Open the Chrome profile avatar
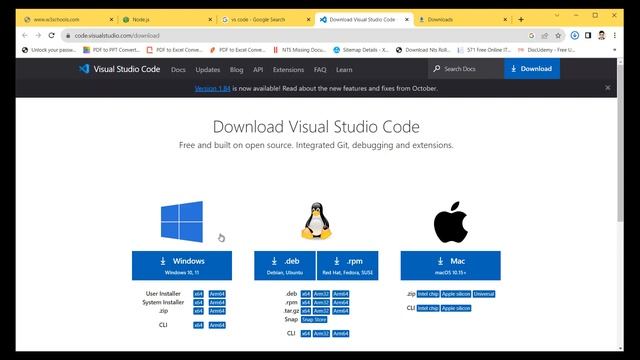 pyautogui.click(x=601, y=36)
